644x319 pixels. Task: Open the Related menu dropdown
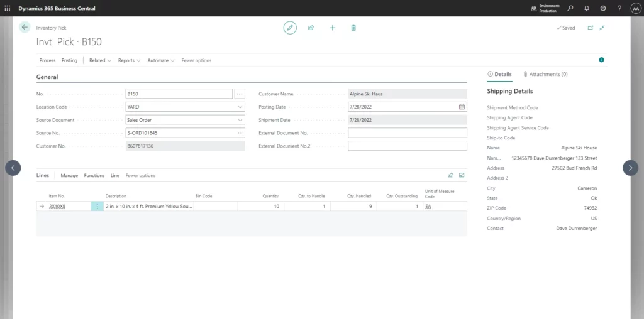[100, 60]
